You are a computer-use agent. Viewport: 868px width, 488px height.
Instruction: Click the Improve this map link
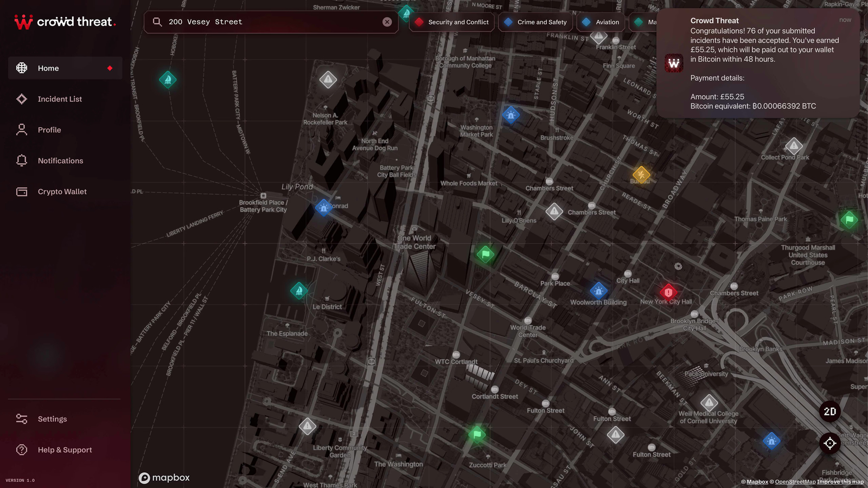click(x=840, y=482)
